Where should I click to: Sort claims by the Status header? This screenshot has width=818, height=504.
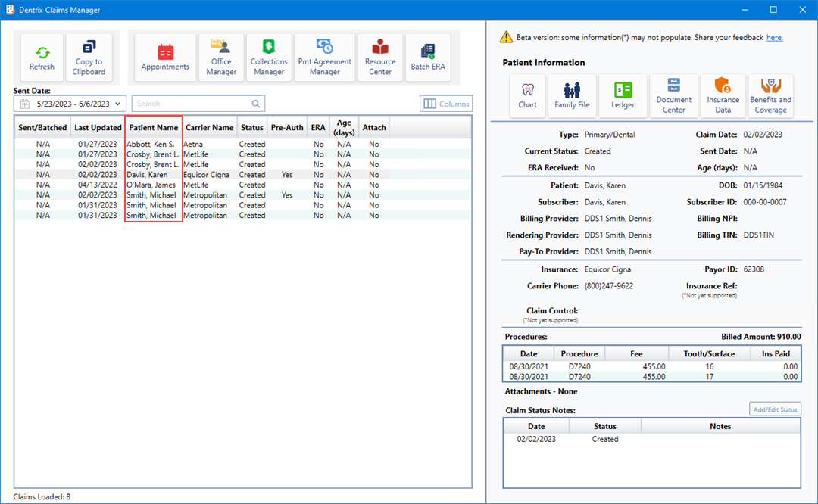tap(252, 128)
